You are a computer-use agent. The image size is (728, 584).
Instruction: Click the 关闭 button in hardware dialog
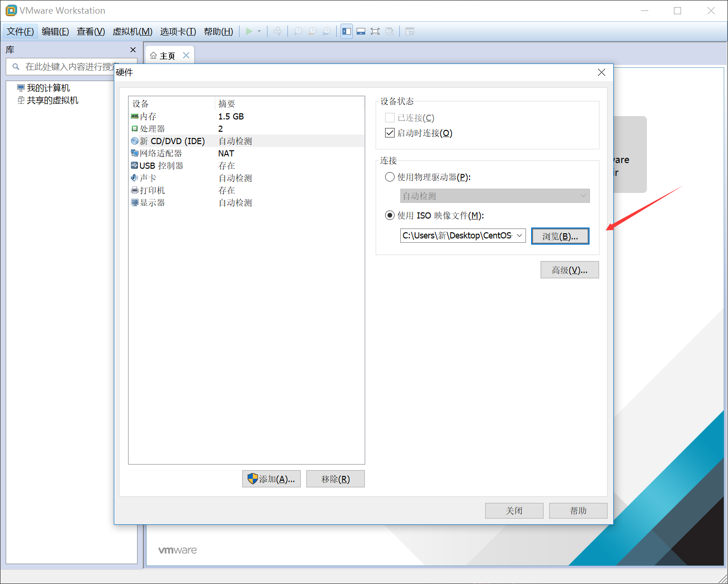click(514, 511)
